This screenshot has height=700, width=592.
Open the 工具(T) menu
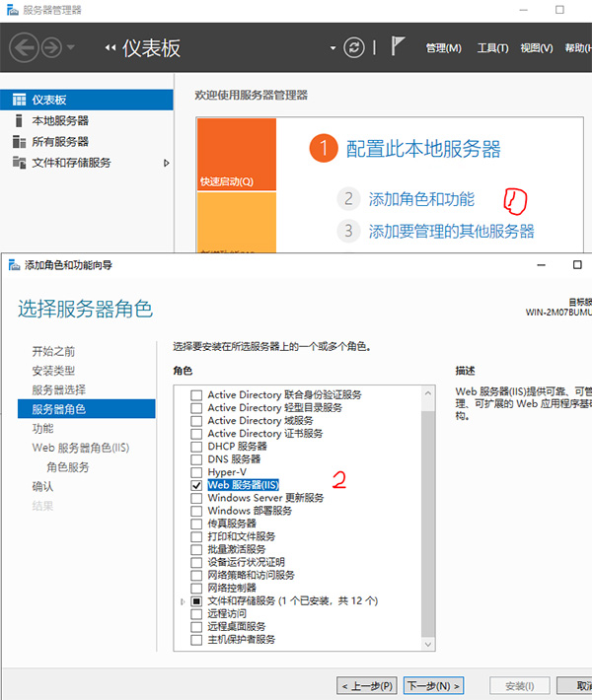click(492, 48)
